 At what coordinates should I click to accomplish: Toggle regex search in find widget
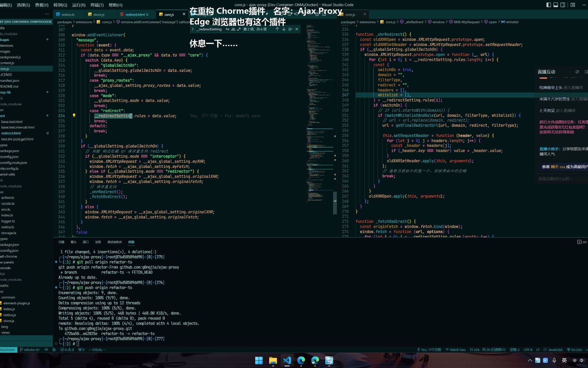(239, 29)
